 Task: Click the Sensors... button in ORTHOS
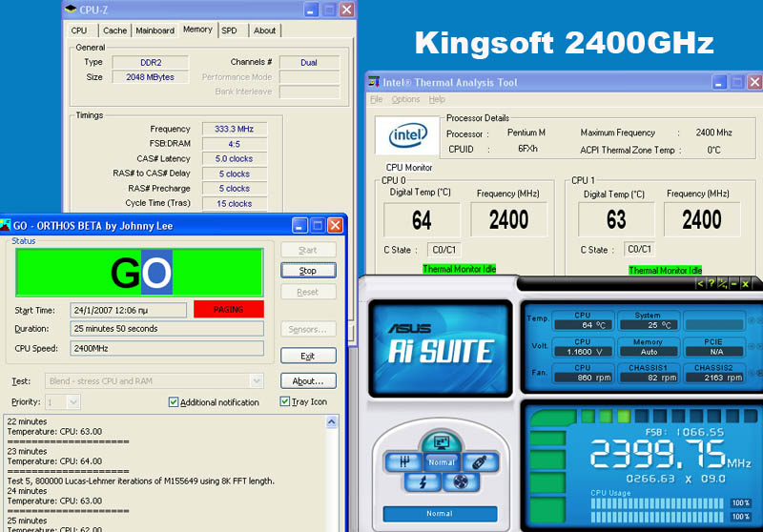(308, 329)
